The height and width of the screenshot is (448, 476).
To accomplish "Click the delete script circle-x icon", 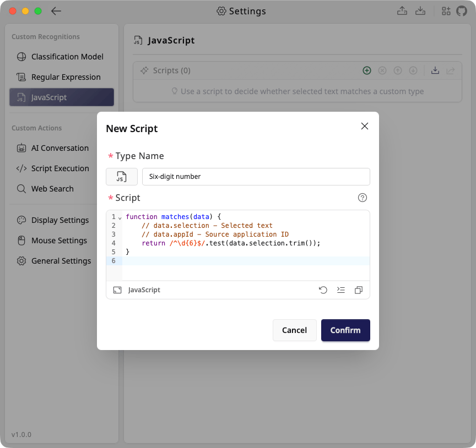I will point(382,70).
